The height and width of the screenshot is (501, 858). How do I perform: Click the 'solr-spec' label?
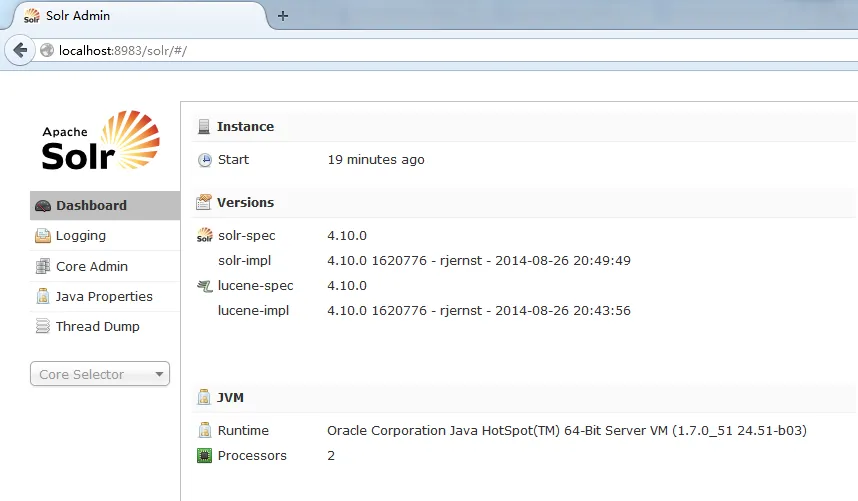point(247,236)
